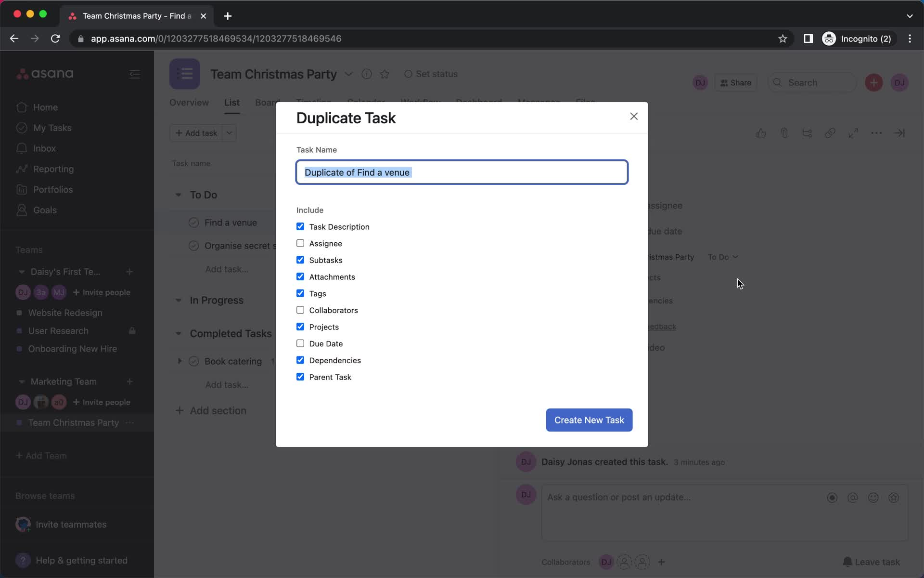The width and height of the screenshot is (924, 578).
Task: Expand task pane to full screen
Action: [x=853, y=133]
